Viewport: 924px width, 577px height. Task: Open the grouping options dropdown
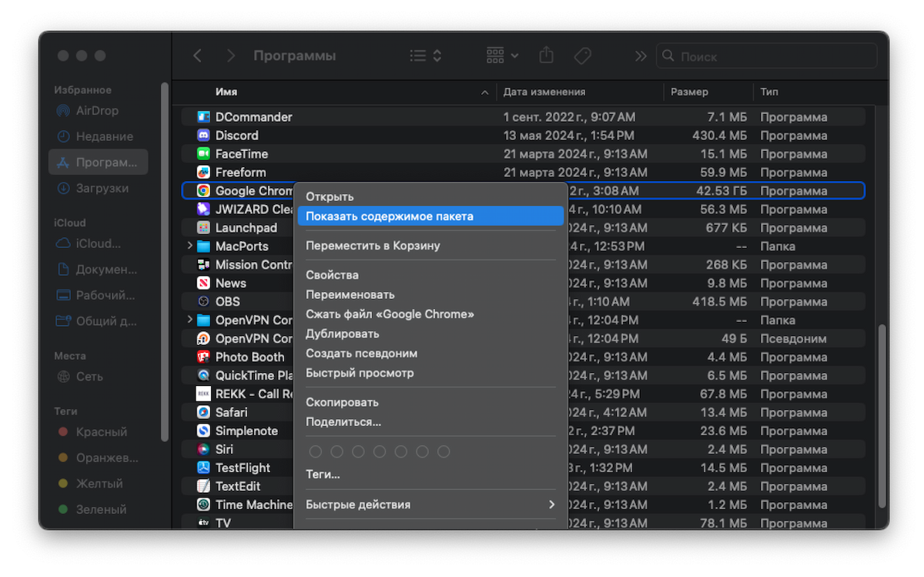click(503, 56)
